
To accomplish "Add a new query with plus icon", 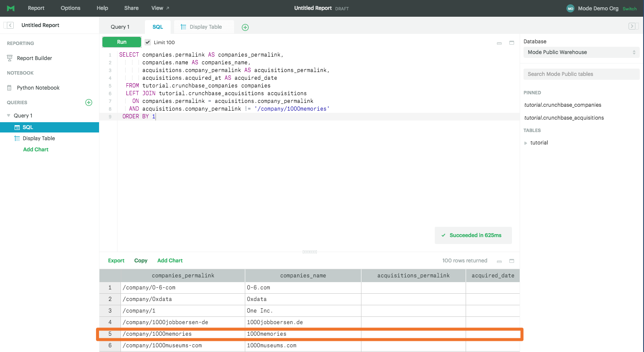I will pos(89,102).
